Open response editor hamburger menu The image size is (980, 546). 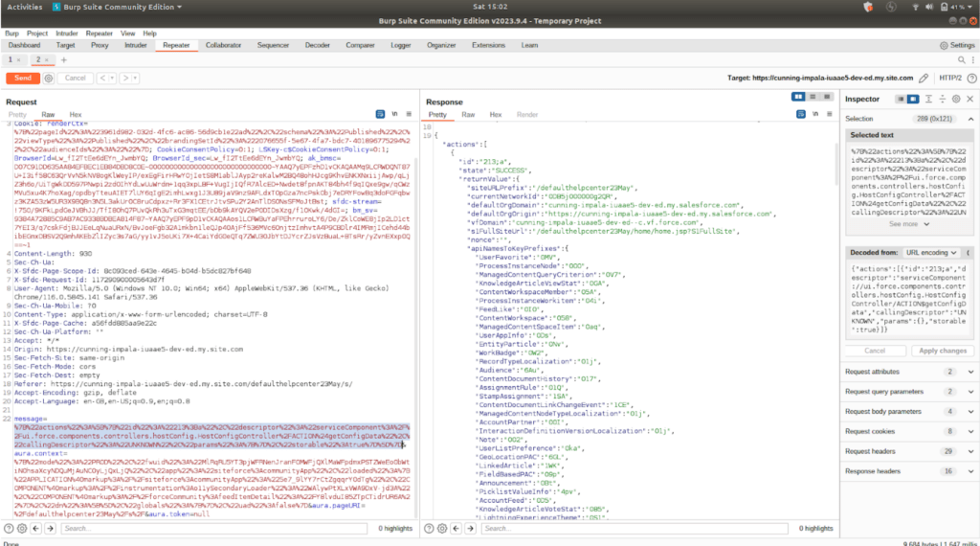[x=830, y=114]
